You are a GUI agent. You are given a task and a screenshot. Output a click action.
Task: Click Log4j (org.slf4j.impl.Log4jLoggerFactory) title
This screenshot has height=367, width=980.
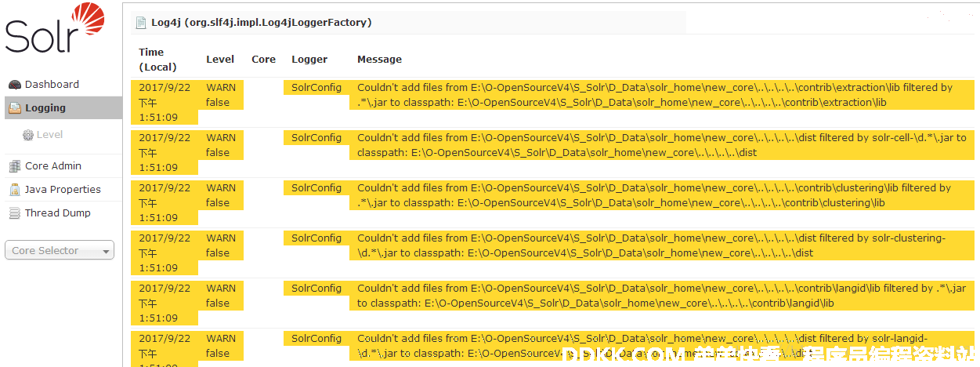click(261, 23)
